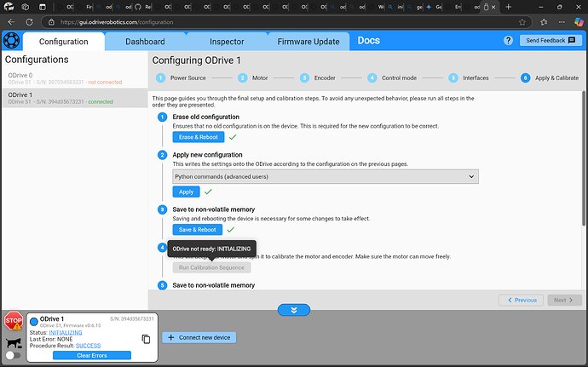Open the SUCCESS procedure result link

click(88, 346)
